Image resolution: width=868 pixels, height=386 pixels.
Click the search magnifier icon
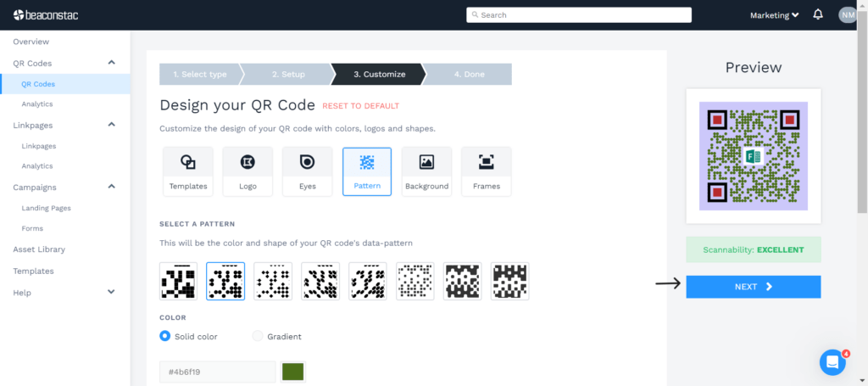[475, 15]
